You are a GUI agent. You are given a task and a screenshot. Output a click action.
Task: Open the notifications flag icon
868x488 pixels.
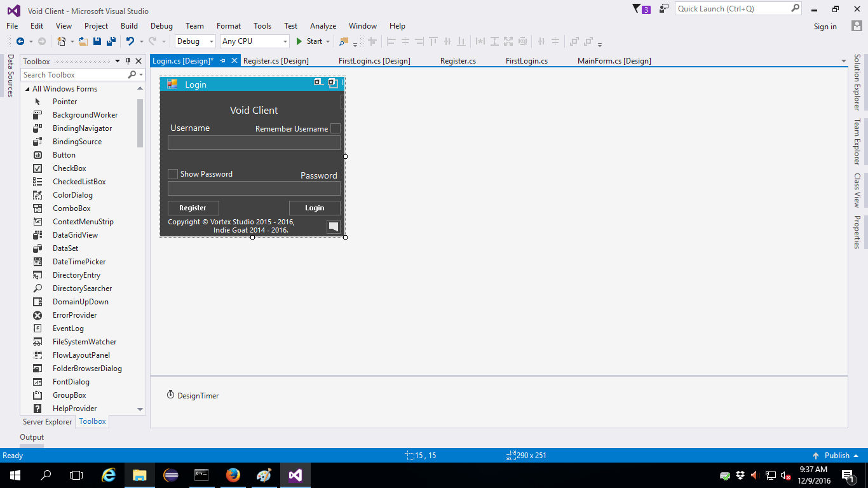pyautogui.click(x=637, y=9)
